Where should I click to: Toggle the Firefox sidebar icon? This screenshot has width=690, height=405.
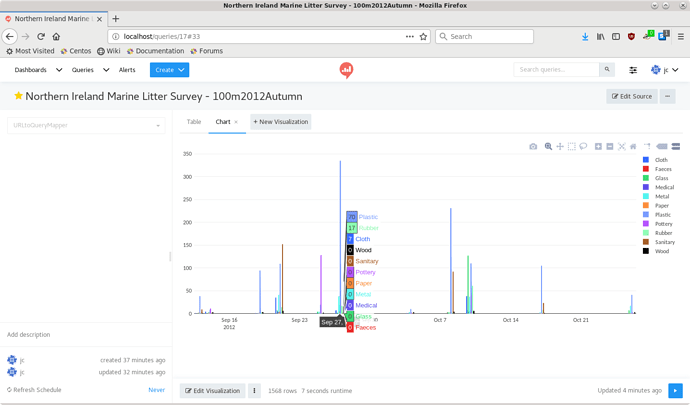616,37
